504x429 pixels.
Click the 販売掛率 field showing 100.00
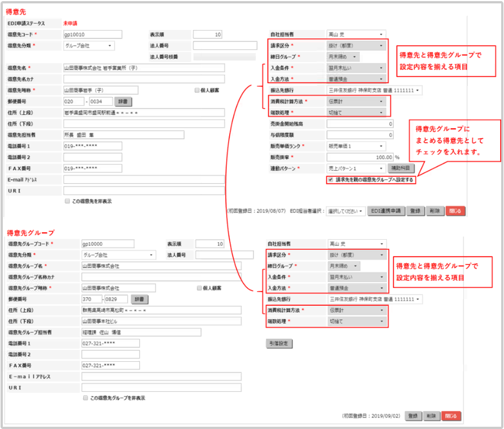point(360,157)
